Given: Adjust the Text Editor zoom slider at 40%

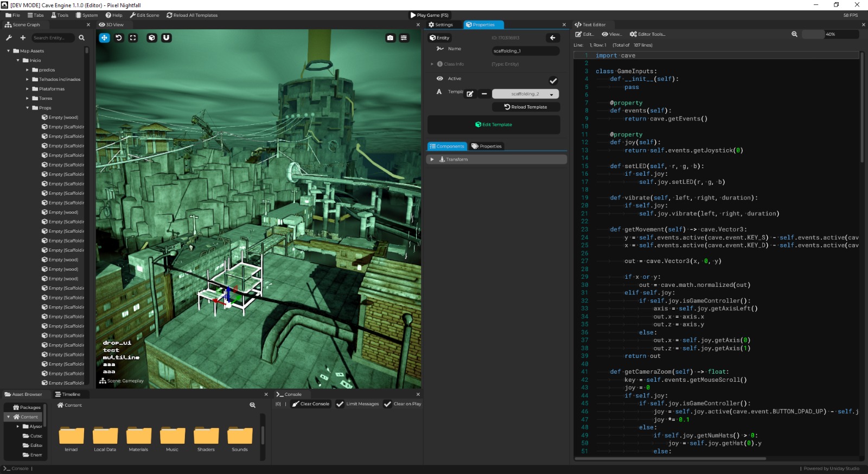Looking at the screenshot, I should click(831, 34).
